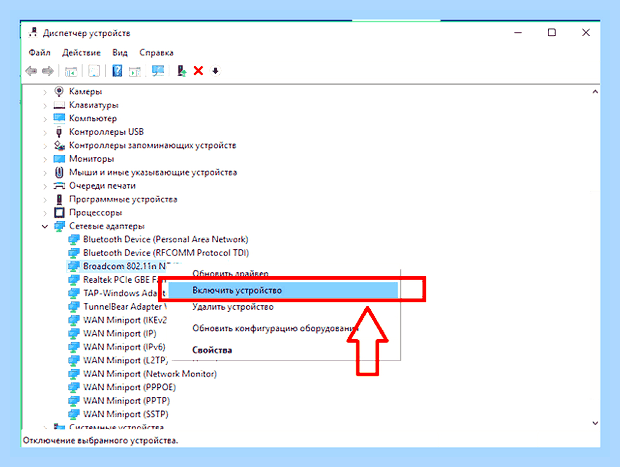Click the Back arrow in the toolbar
This screenshot has width=620, height=467.
coord(31,71)
